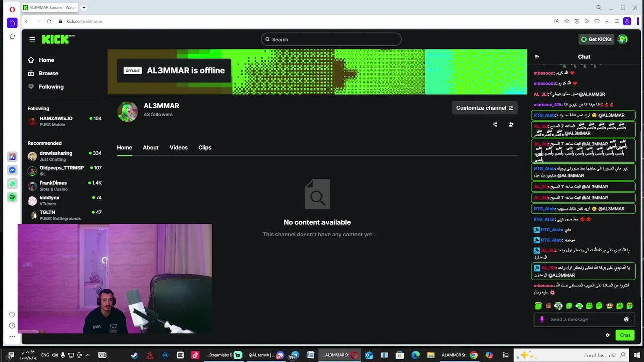
Task: Open WhatsApp in Opera sidebar
Action: [x=12, y=184]
